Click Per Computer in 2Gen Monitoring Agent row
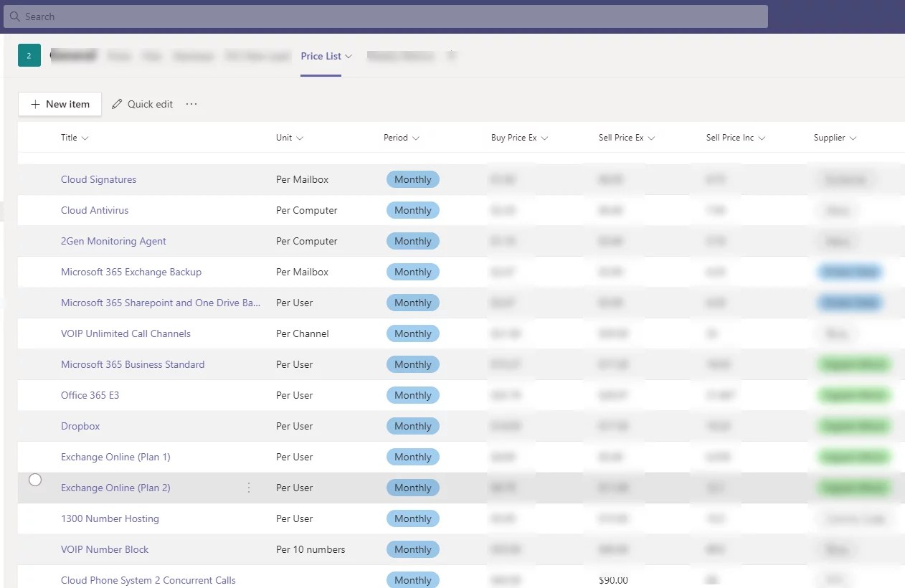 tap(306, 241)
